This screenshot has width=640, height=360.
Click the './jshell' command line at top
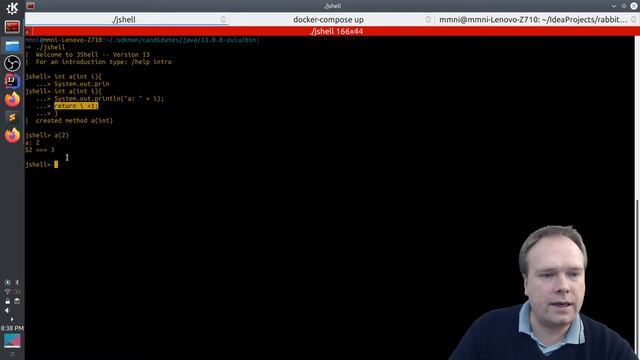pyautogui.click(x=50, y=47)
